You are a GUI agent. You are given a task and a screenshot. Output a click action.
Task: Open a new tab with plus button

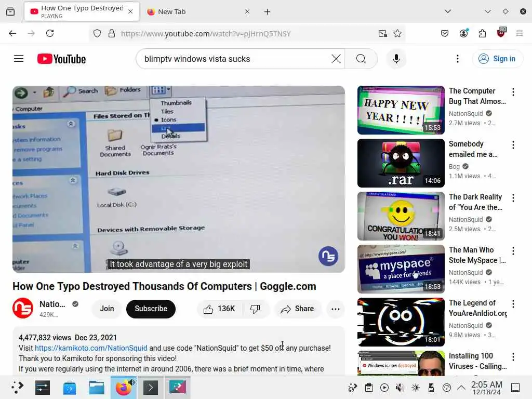click(x=268, y=12)
